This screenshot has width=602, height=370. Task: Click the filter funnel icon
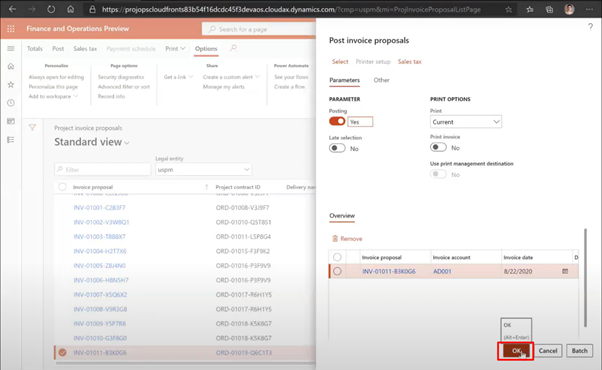[x=32, y=127]
